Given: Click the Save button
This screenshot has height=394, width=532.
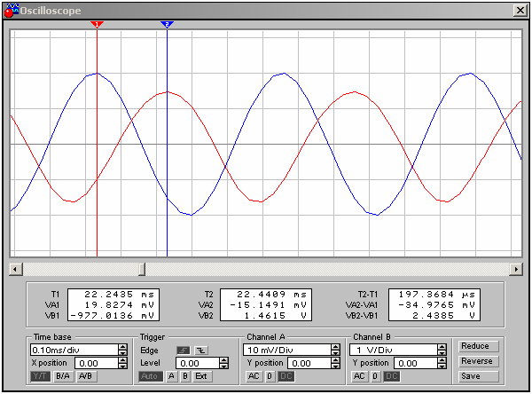Looking at the screenshot, I should pyautogui.click(x=476, y=376).
